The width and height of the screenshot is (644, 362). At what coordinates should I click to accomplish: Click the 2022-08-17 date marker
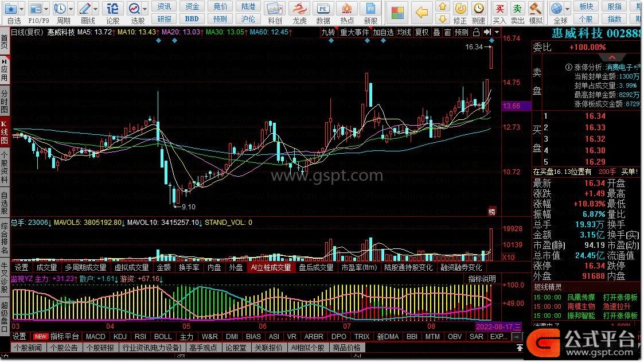498,326
